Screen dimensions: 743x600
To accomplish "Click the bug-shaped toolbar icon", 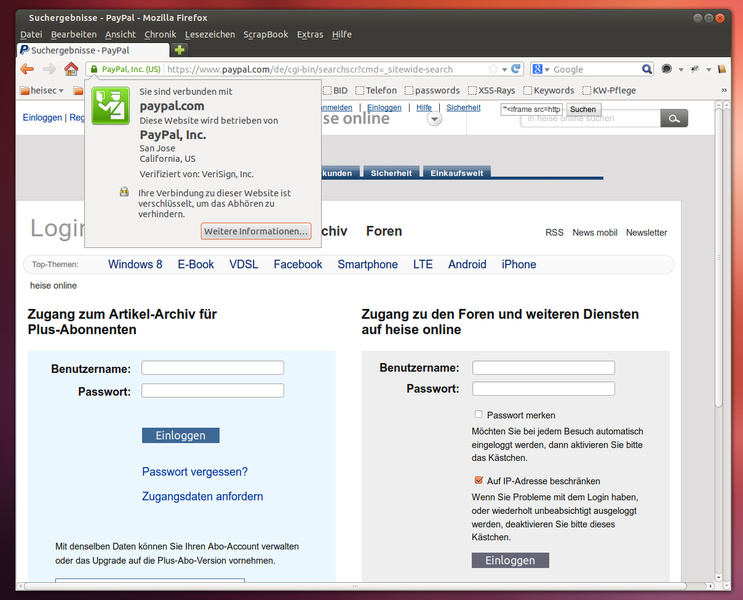I will [x=695, y=69].
